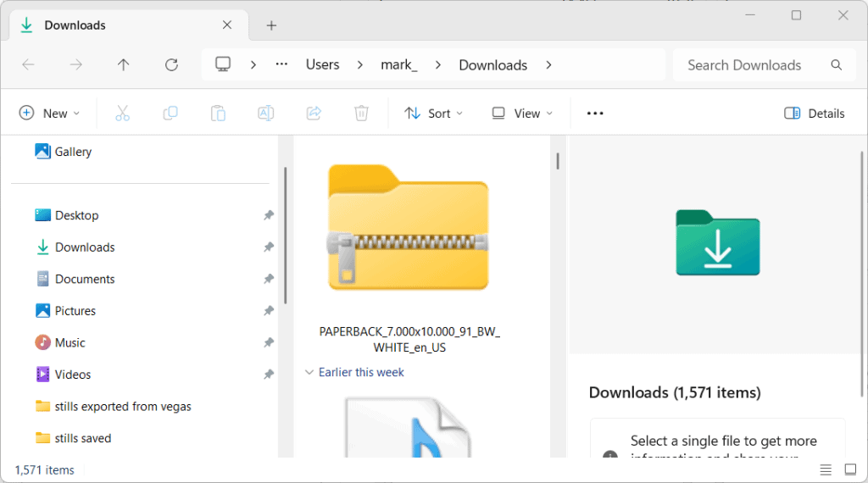The height and width of the screenshot is (483, 868).
Task: Refresh the Downloads folder view
Action: click(x=171, y=64)
